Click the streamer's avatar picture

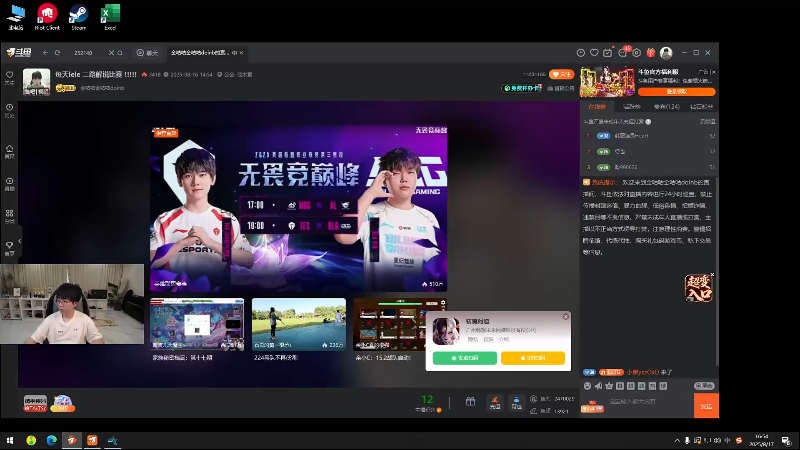[37, 82]
